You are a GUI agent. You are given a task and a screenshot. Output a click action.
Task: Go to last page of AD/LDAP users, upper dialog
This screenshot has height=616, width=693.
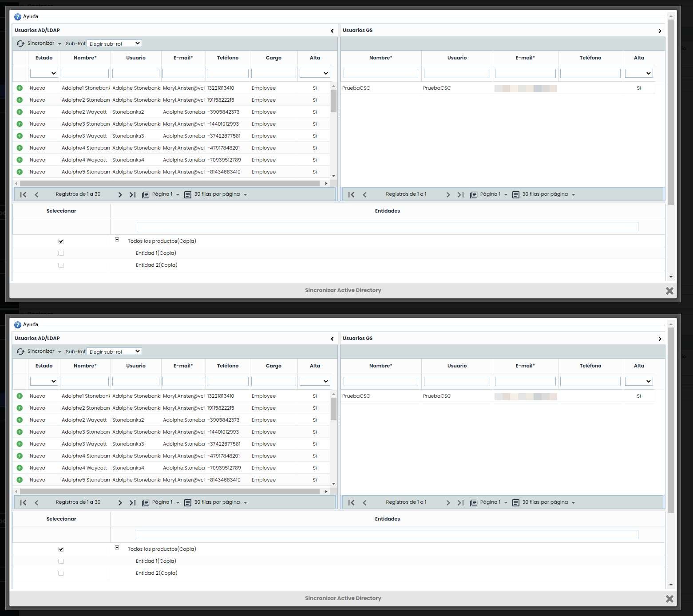click(x=132, y=194)
